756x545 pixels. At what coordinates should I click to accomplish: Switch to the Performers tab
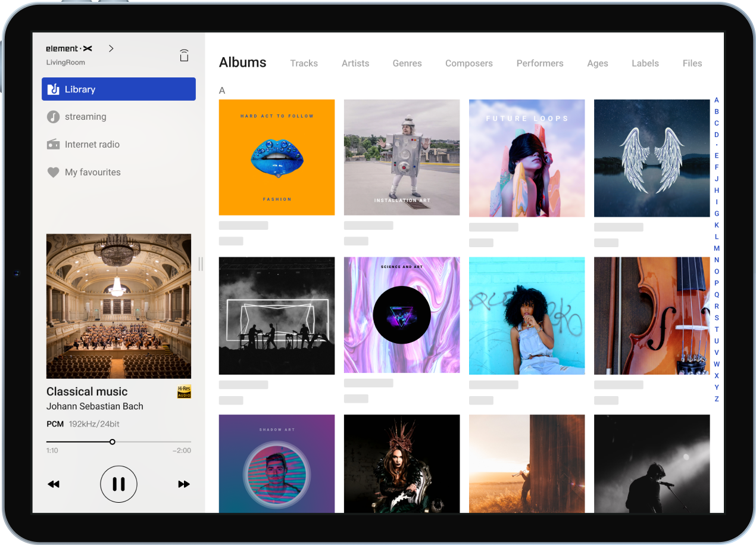[540, 63]
